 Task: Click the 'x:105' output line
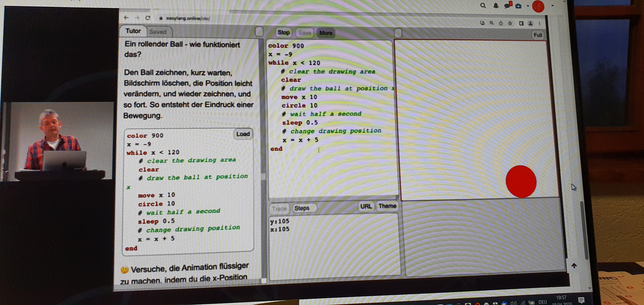(x=280, y=229)
